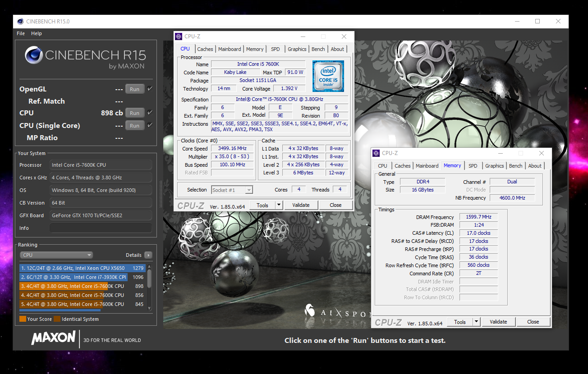Open the Ranking CPU dropdown

tap(56, 255)
